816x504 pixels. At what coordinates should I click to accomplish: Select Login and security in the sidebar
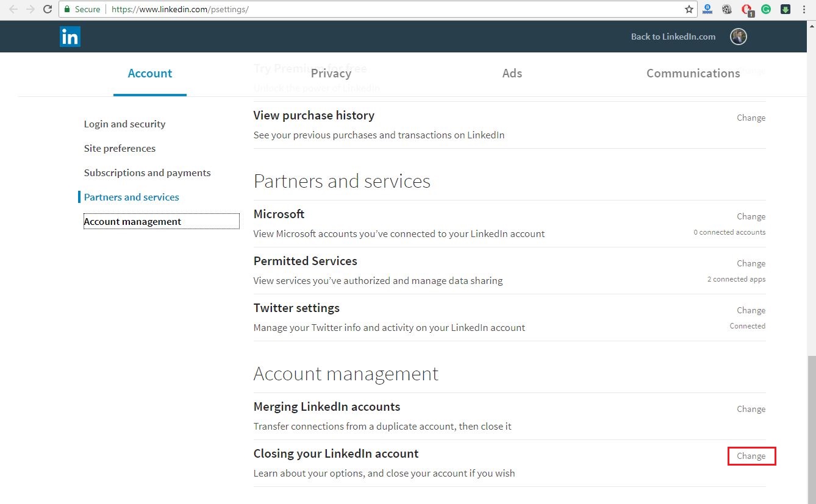click(x=125, y=124)
